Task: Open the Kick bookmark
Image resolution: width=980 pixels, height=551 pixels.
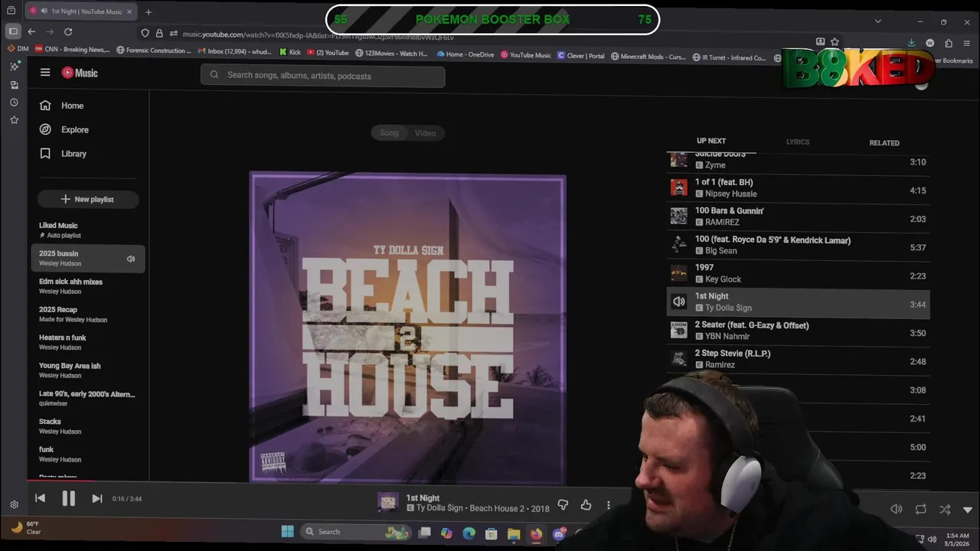Action: [x=290, y=54]
